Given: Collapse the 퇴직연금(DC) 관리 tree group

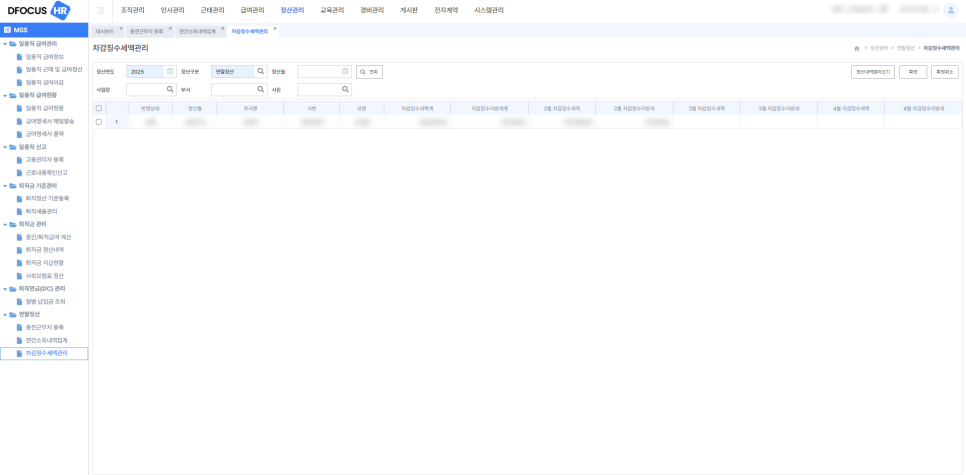Looking at the screenshot, I should point(5,288).
